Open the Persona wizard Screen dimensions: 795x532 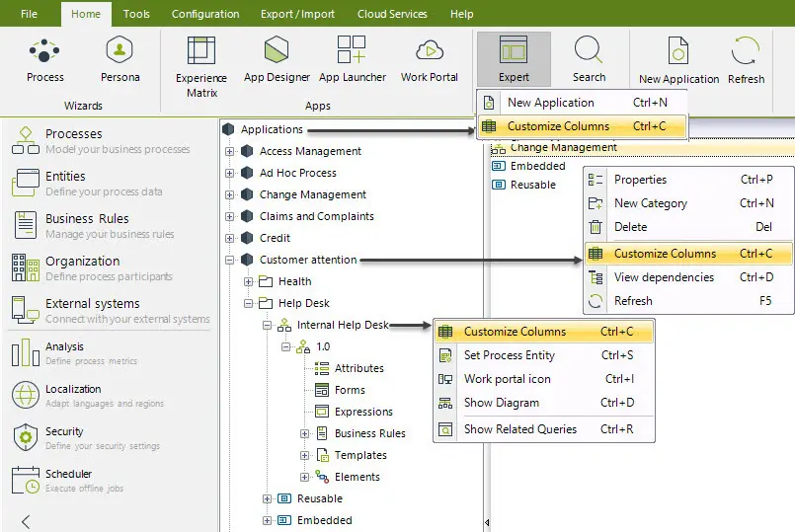tap(119, 60)
